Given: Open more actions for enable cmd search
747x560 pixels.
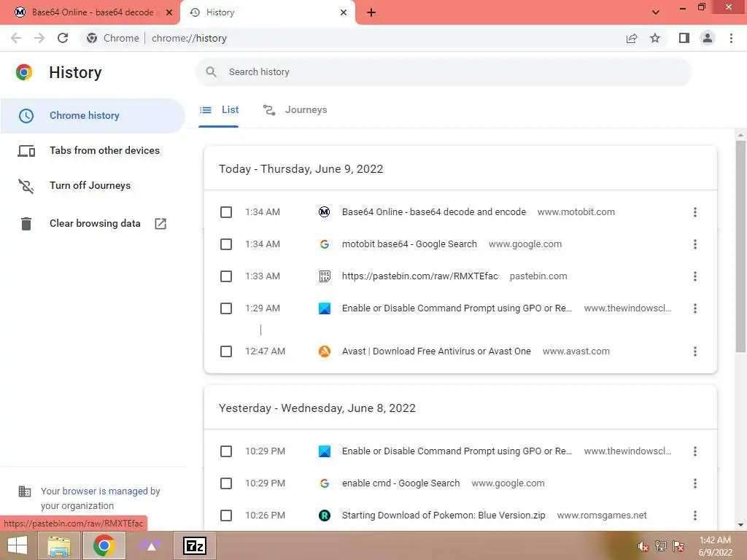Looking at the screenshot, I should click(695, 483).
